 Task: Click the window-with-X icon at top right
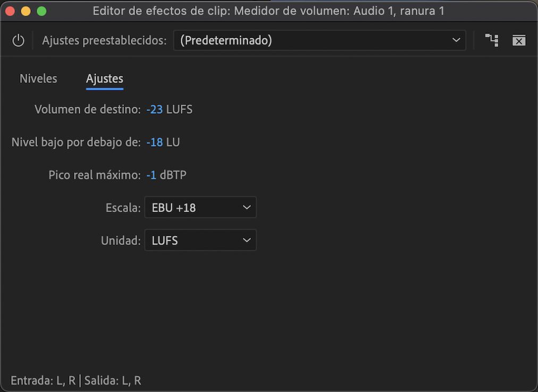pyautogui.click(x=519, y=40)
